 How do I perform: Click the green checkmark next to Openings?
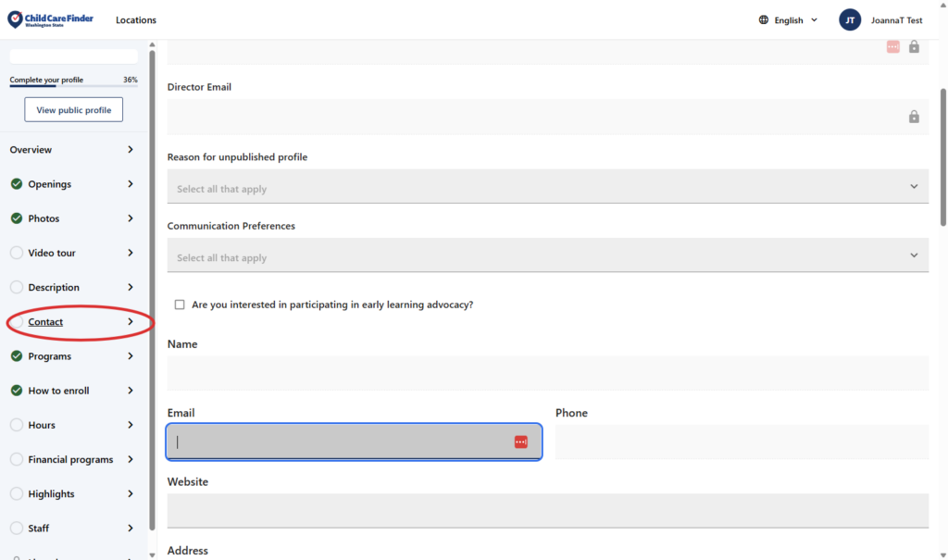(x=17, y=184)
